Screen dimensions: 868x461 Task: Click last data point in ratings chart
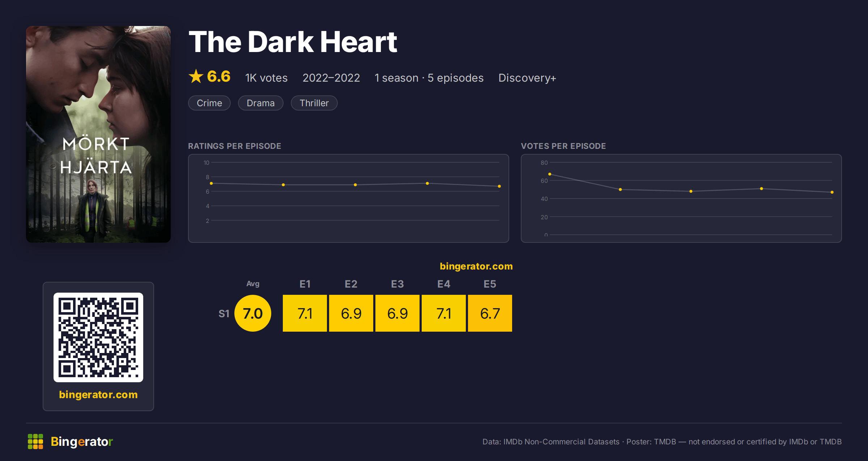[499, 186]
